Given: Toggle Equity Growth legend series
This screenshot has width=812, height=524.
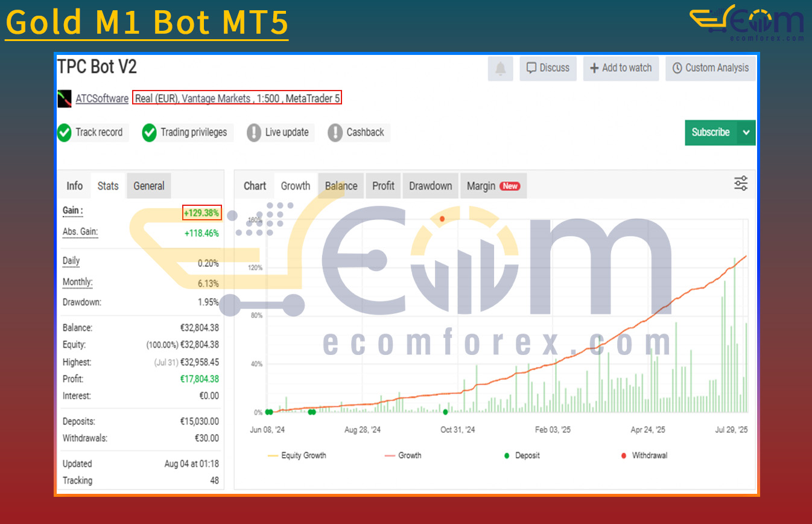Looking at the screenshot, I should (x=296, y=455).
